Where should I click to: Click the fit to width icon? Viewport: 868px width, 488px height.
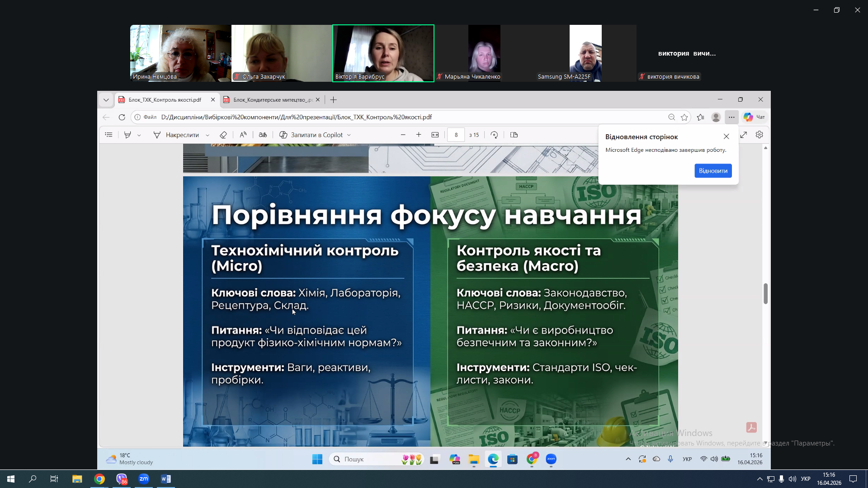coord(435,135)
